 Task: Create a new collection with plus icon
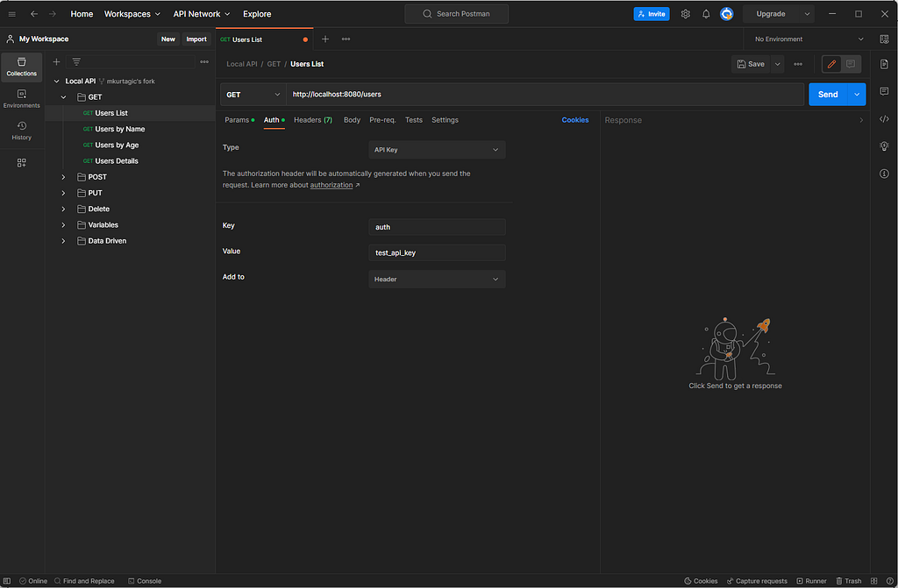57,62
